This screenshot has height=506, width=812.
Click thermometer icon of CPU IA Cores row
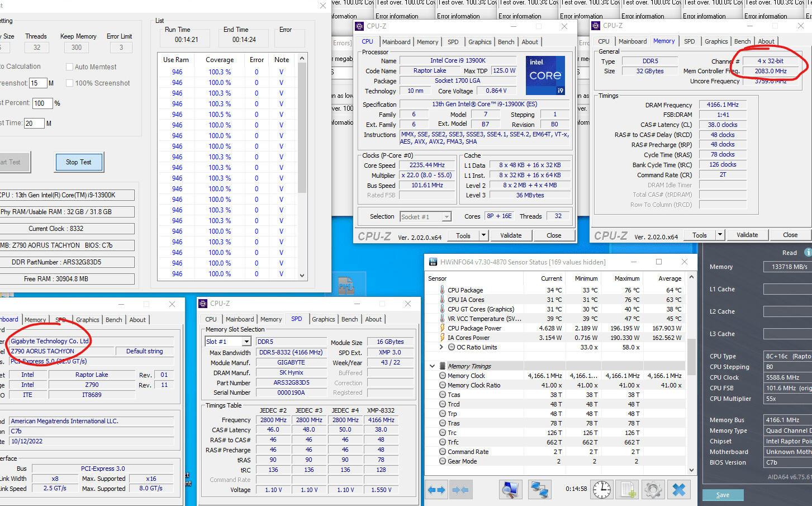click(442, 300)
